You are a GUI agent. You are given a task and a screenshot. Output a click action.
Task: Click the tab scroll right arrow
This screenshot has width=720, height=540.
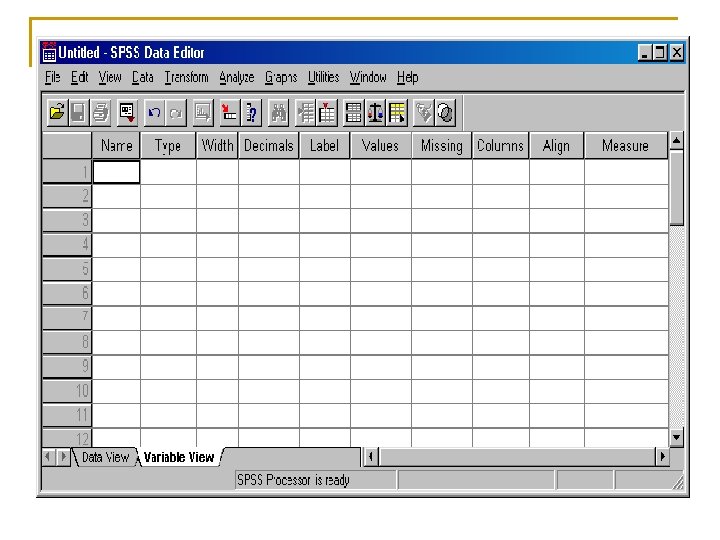[x=63, y=457]
